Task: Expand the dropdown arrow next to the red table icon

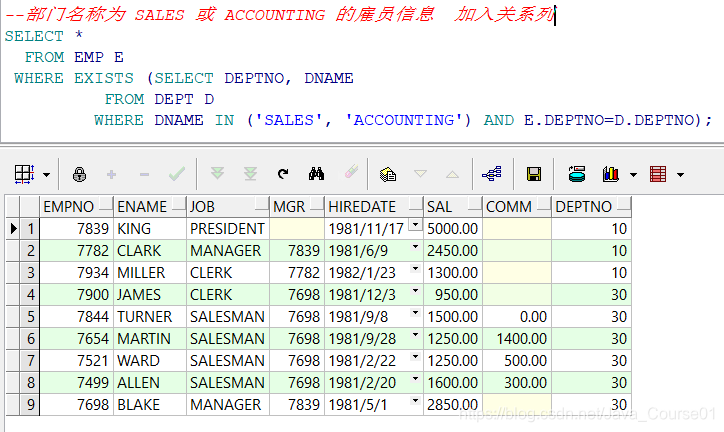Action: 680,175
